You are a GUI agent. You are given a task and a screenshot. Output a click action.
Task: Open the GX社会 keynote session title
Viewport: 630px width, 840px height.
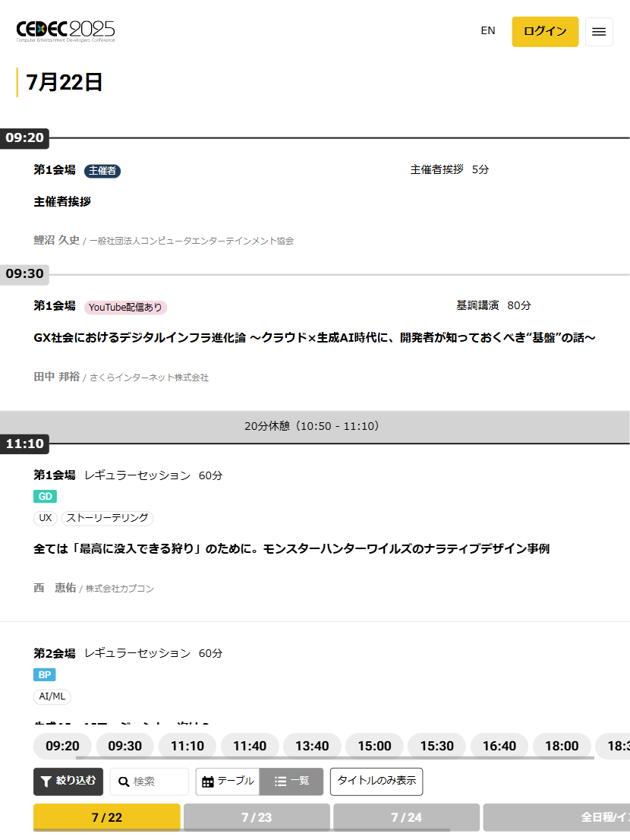point(314,337)
